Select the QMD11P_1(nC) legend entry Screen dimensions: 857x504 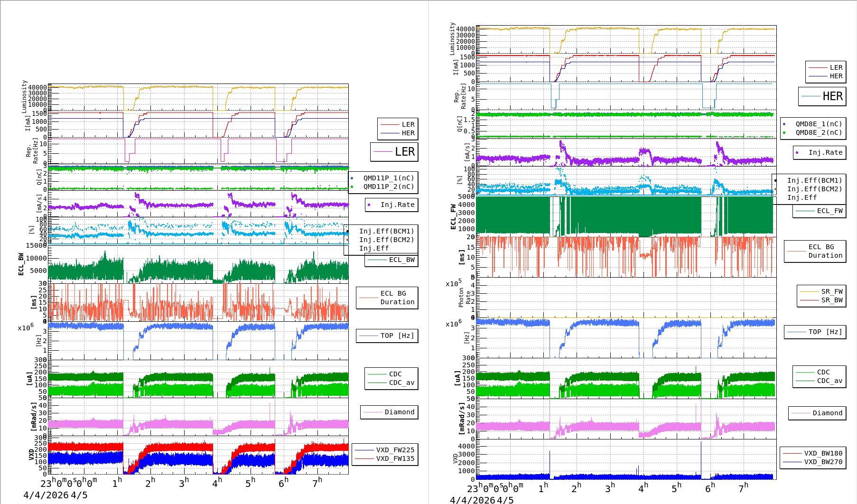[x=388, y=178]
